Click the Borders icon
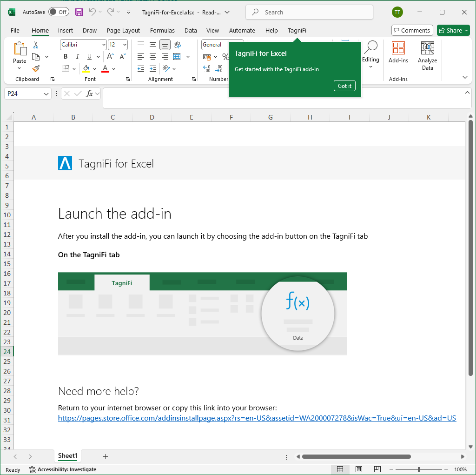Screen dimensions: 476x475 point(65,69)
